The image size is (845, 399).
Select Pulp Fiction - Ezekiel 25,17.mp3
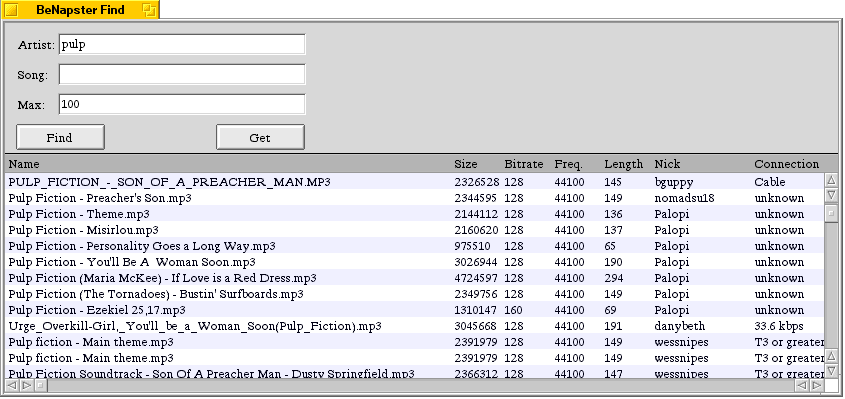[414, 310]
